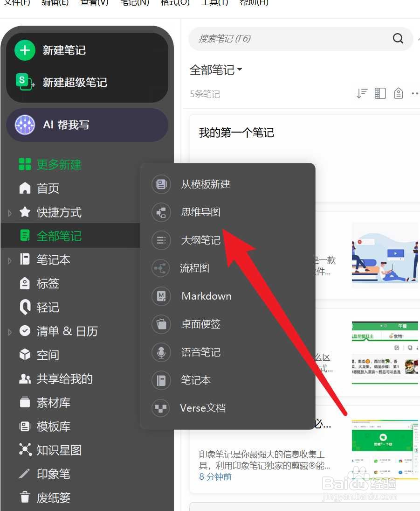The width and height of the screenshot is (420, 511).
Task: Click the 印象笔 pen icon
Action: (x=24, y=474)
